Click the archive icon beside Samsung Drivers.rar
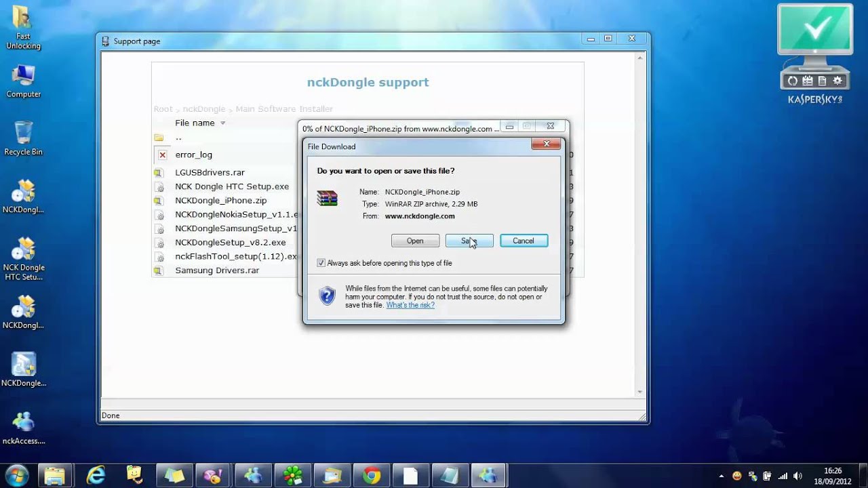The width and height of the screenshot is (868, 488). pyautogui.click(x=159, y=270)
